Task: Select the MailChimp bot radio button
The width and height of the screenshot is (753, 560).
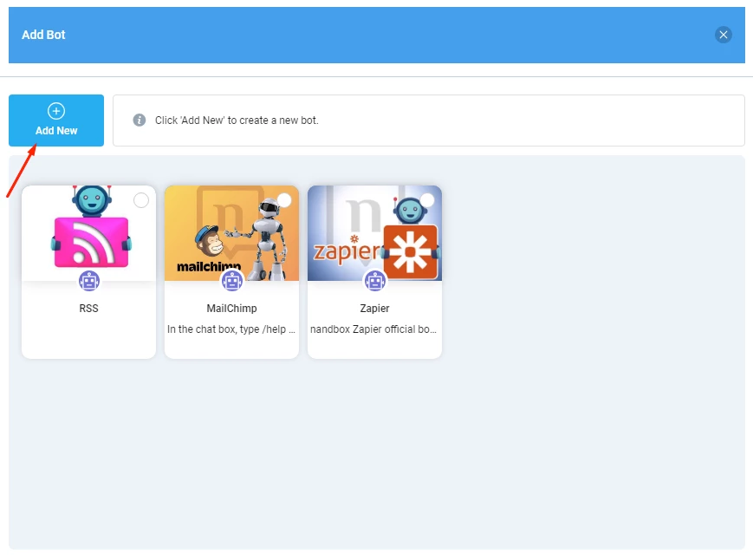Action: point(284,200)
